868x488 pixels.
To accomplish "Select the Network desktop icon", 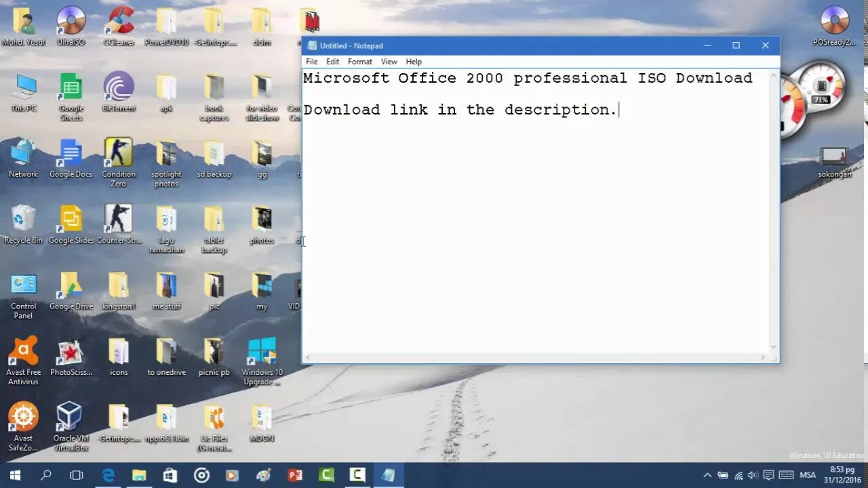I will 24,159.
